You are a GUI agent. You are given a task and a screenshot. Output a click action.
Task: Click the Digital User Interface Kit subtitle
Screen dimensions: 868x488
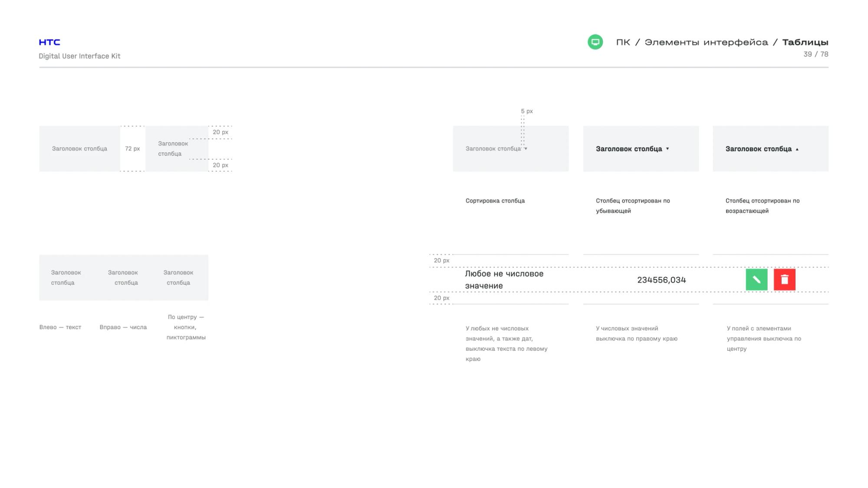tap(79, 56)
